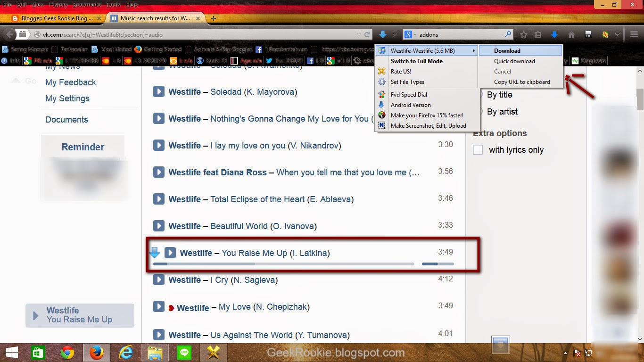Screen dimensions: 644x362
Task: Open the Tools menu
Action: click(113, 5)
